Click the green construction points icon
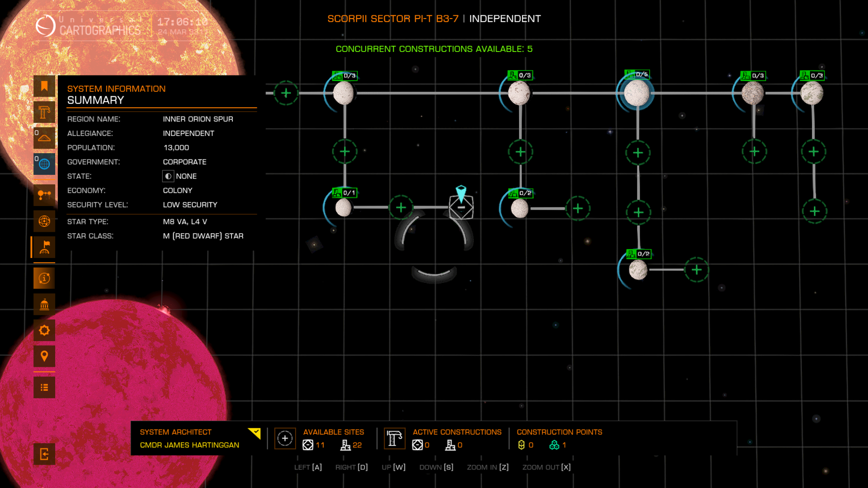Screen dimensions: 868x488 [x=554, y=445]
